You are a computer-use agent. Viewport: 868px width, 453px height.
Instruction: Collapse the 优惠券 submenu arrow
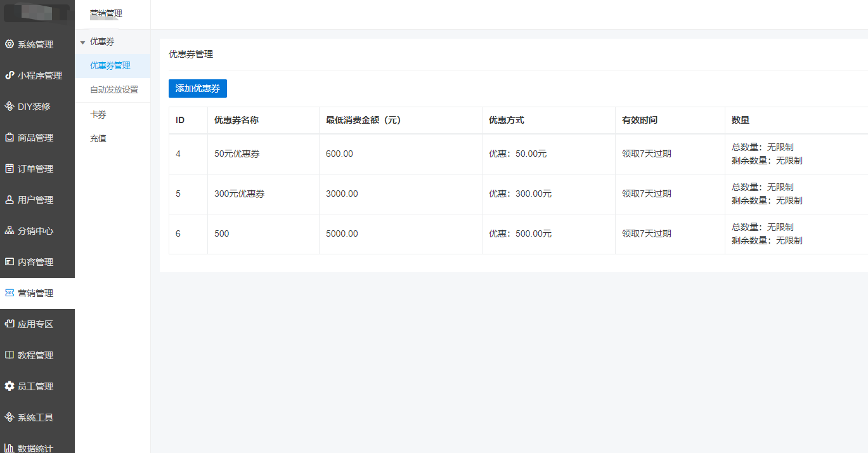pyautogui.click(x=82, y=43)
